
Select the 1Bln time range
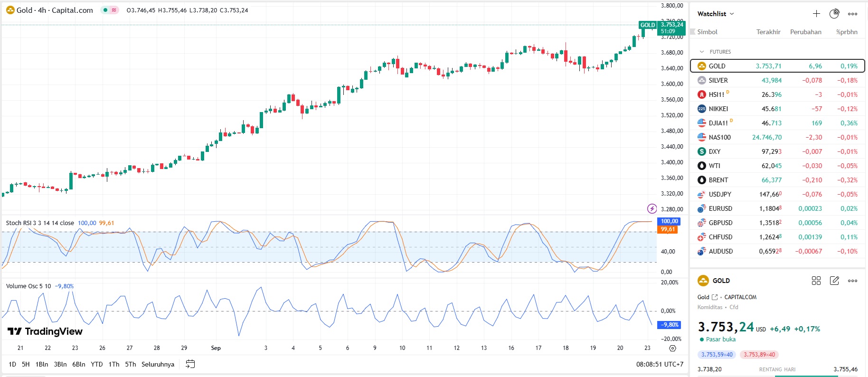pos(42,364)
